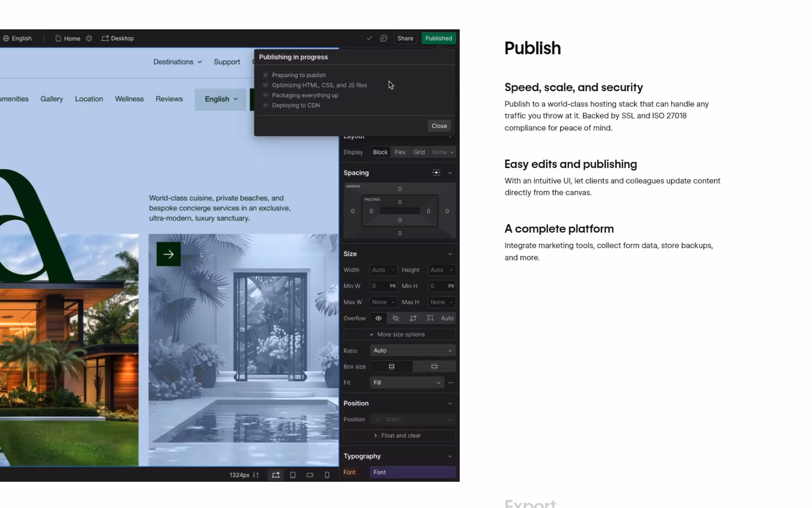812x508 pixels.
Task: Click the top padding value 0
Action: pos(400,202)
